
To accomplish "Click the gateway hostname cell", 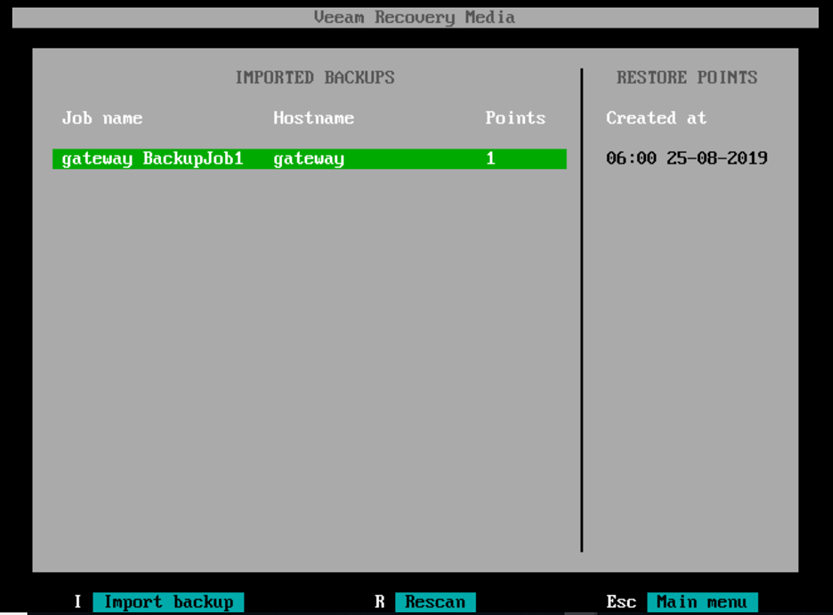I will pyautogui.click(x=308, y=159).
